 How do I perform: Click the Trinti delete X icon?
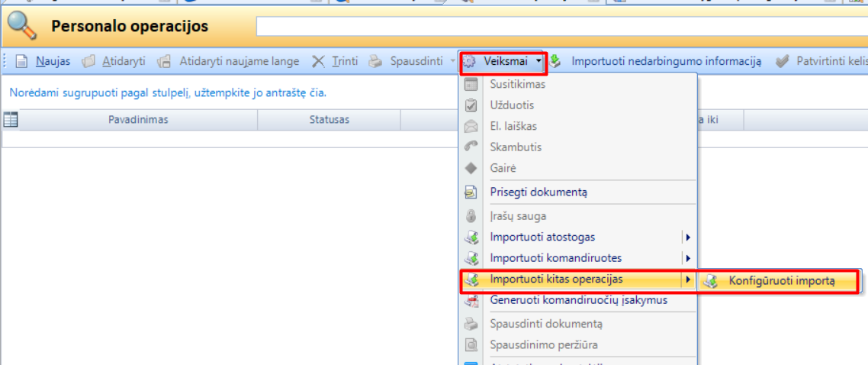(318, 61)
